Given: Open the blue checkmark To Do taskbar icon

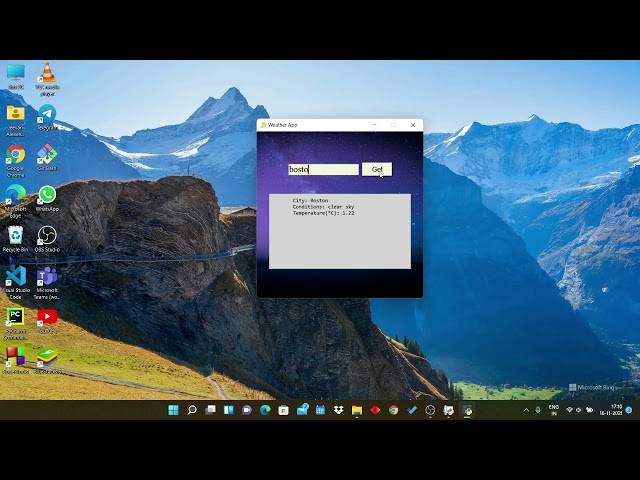Looking at the screenshot, I should tap(412, 410).
